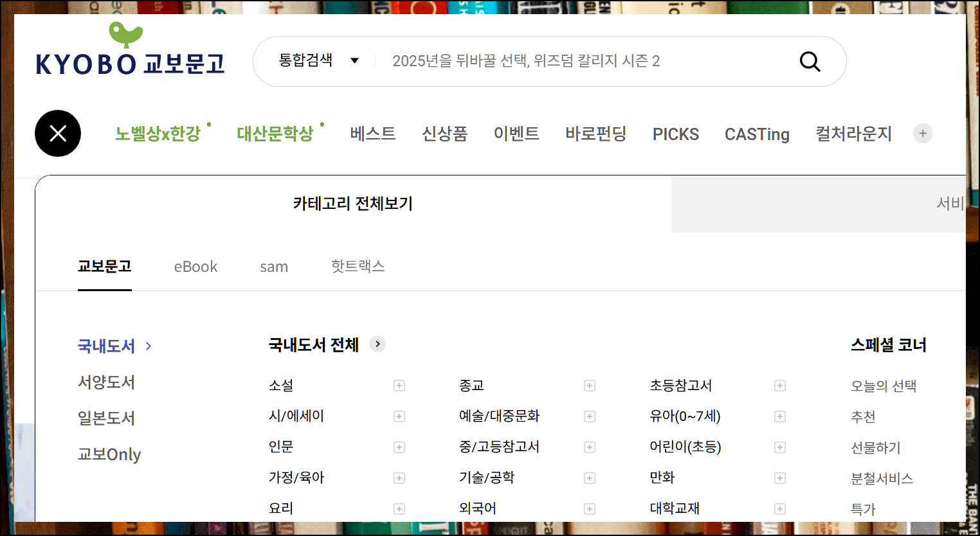The width and height of the screenshot is (980, 536).
Task: Open the 예술/대중문화 link
Action: pos(500,416)
